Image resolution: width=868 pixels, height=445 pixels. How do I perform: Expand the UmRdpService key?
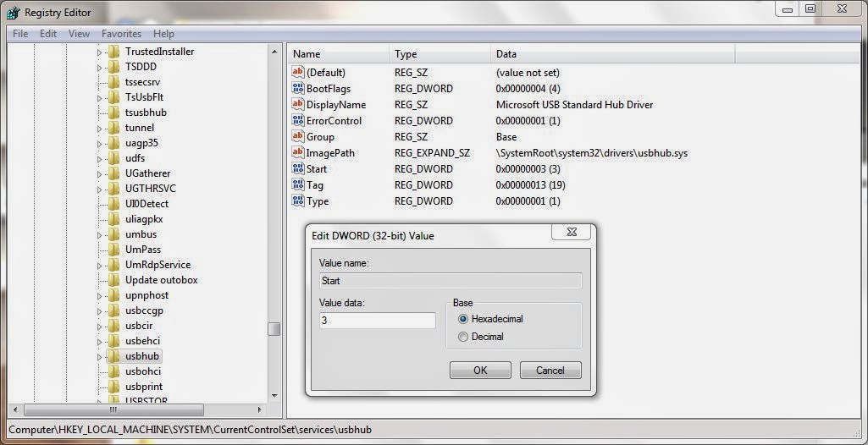pos(100,266)
